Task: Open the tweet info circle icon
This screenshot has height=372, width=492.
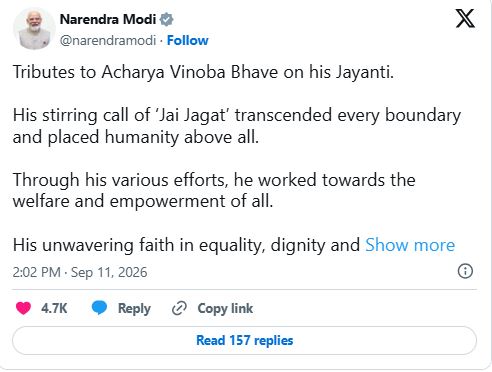Action: [x=465, y=271]
